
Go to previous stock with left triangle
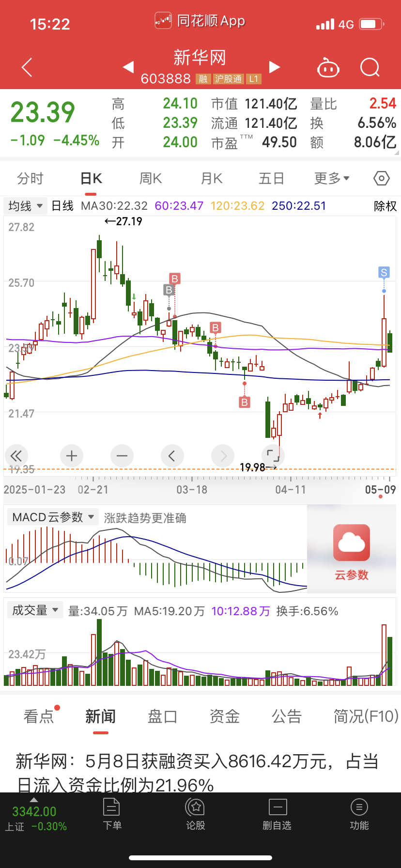click(x=128, y=67)
